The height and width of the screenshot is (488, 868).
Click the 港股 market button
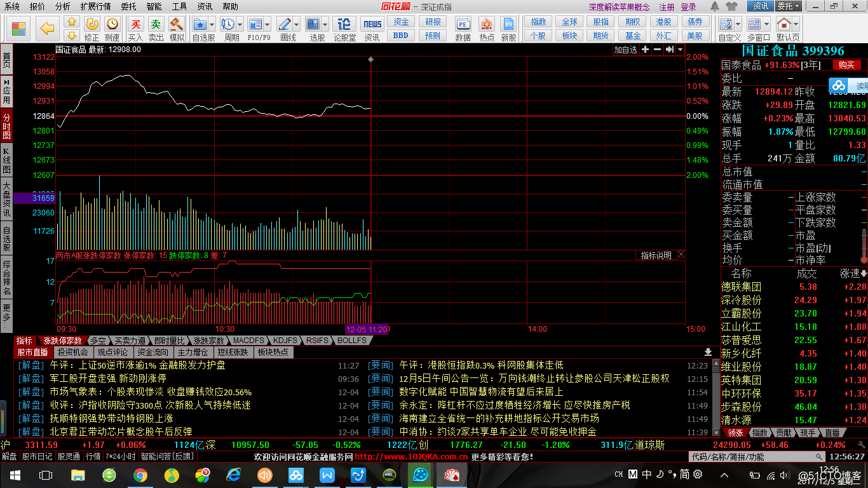[663, 22]
